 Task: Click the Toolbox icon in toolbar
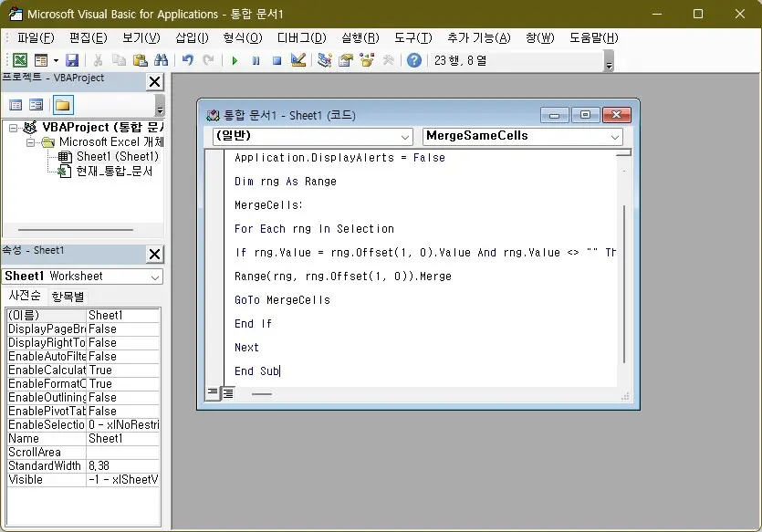pos(388,60)
